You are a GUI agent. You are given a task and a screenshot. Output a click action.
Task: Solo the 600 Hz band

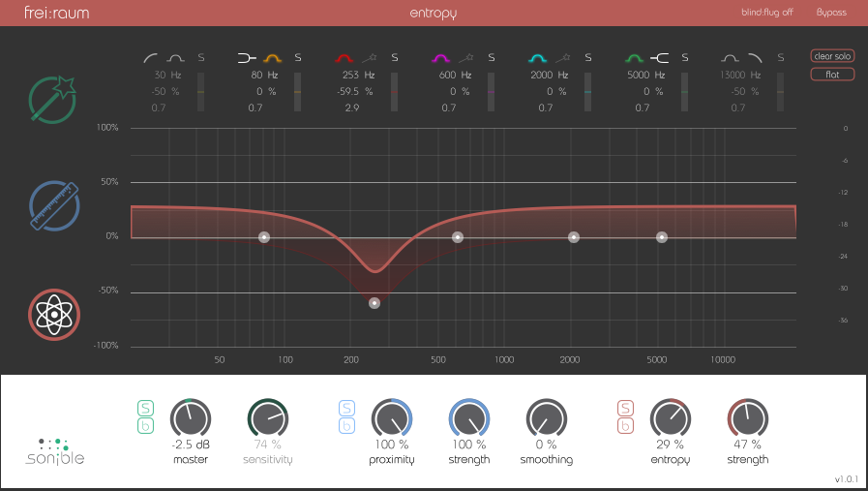pyautogui.click(x=492, y=57)
